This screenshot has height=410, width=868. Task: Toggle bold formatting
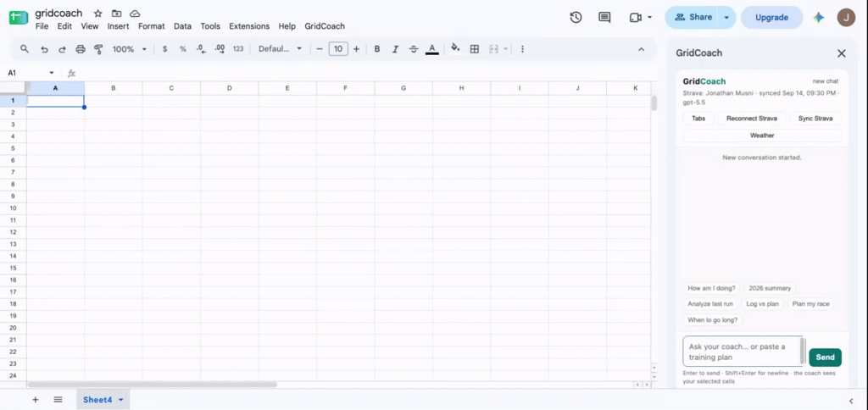click(377, 49)
